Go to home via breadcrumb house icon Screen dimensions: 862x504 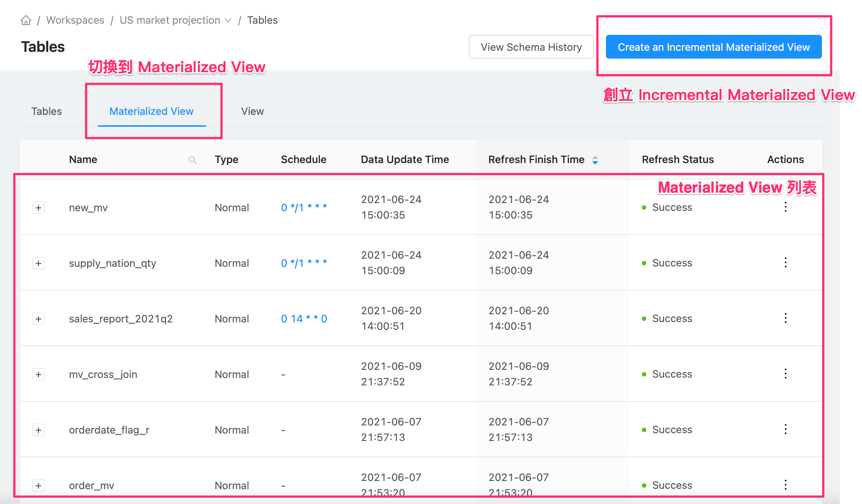[x=26, y=20]
